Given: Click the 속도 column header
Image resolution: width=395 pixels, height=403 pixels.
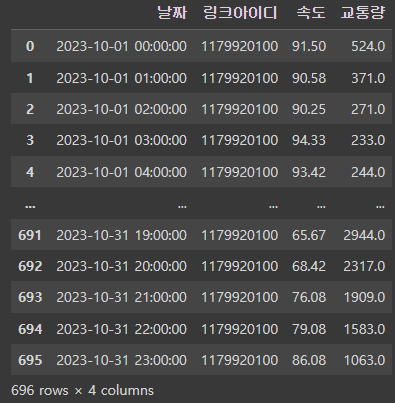Looking at the screenshot, I should pos(311,13).
